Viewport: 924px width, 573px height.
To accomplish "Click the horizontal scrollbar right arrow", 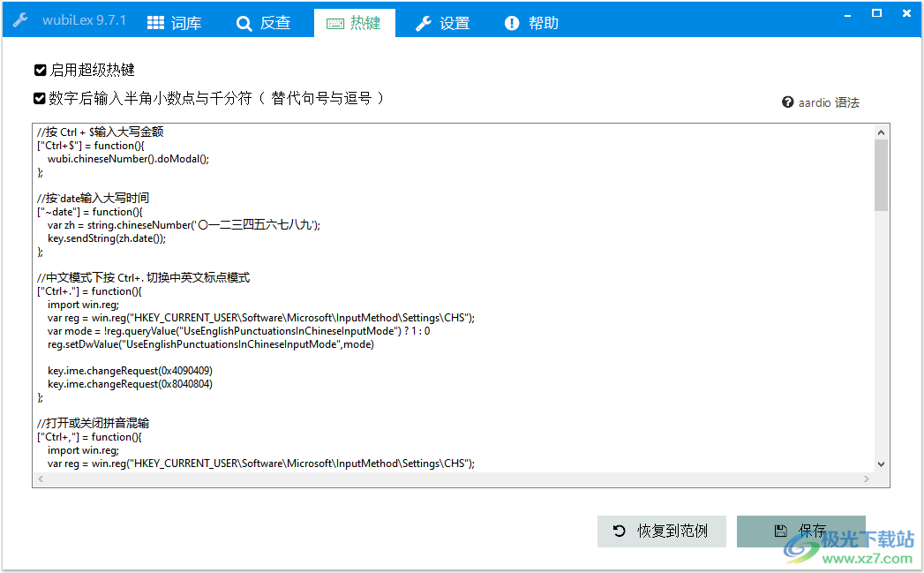I will 868,478.
